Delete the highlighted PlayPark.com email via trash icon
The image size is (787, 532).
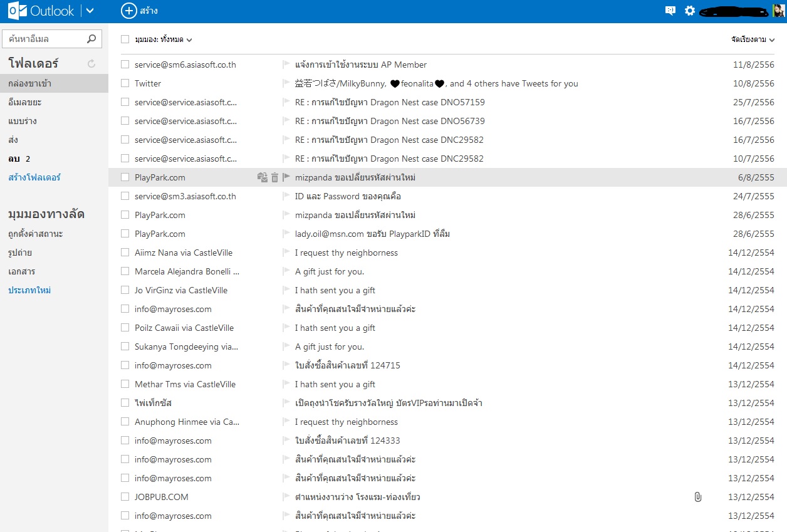(x=274, y=178)
